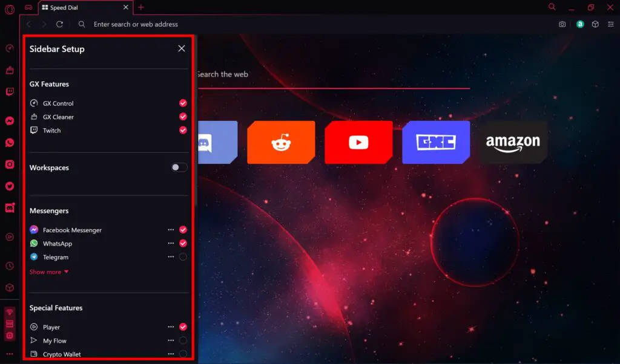Viewport: 620px width, 364px height.
Task: Close the Speed Dial tab
Action: (126, 7)
